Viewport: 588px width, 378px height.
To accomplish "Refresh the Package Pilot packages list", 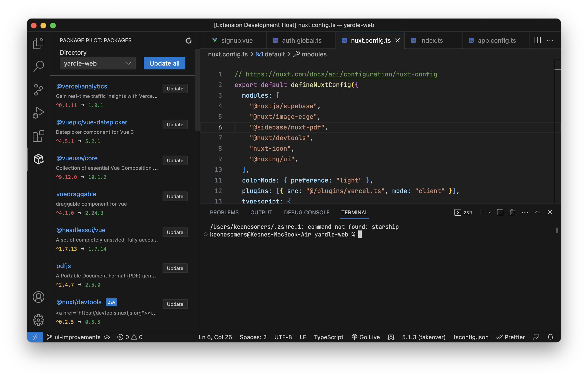I will (x=189, y=40).
